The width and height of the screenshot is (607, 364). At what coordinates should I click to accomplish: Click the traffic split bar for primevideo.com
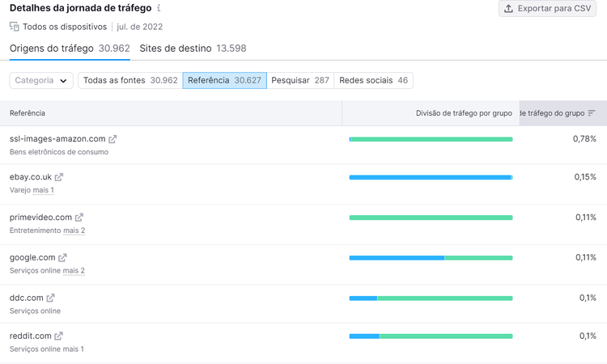click(x=431, y=218)
